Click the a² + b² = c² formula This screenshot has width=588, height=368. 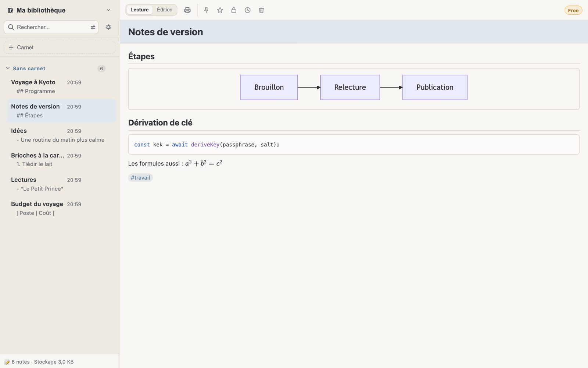click(204, 163)
